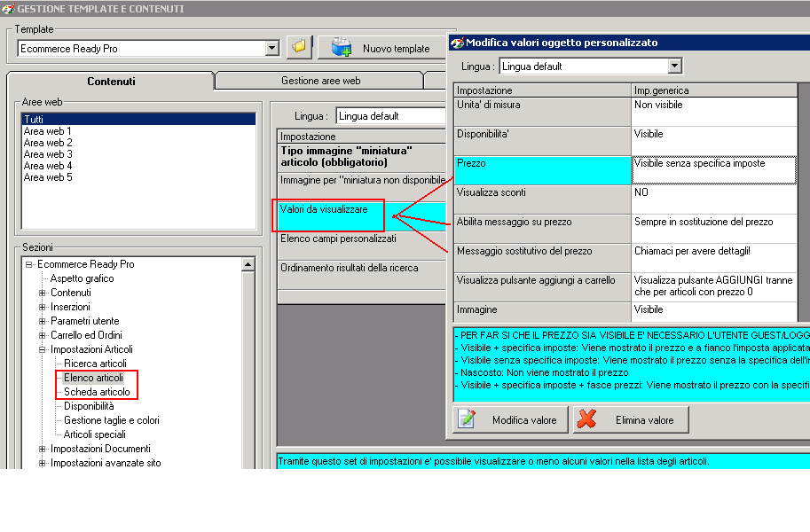The width and height of the screenshot is (810, 532).
Task: Expand the Parametri utente tree node
Action: [43, 321]
